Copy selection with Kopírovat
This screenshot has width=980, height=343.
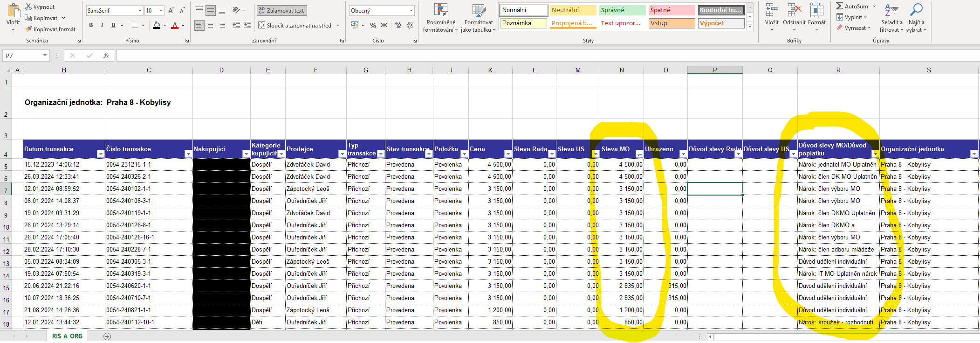(41, 18)
